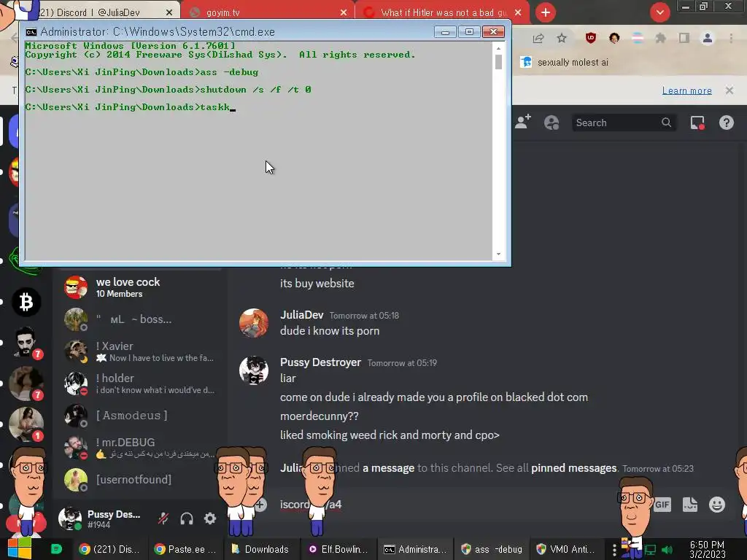Switch to Elf Bowling taskbar item
The width and height of the screenshot is (747, 560).
(338, 549)
